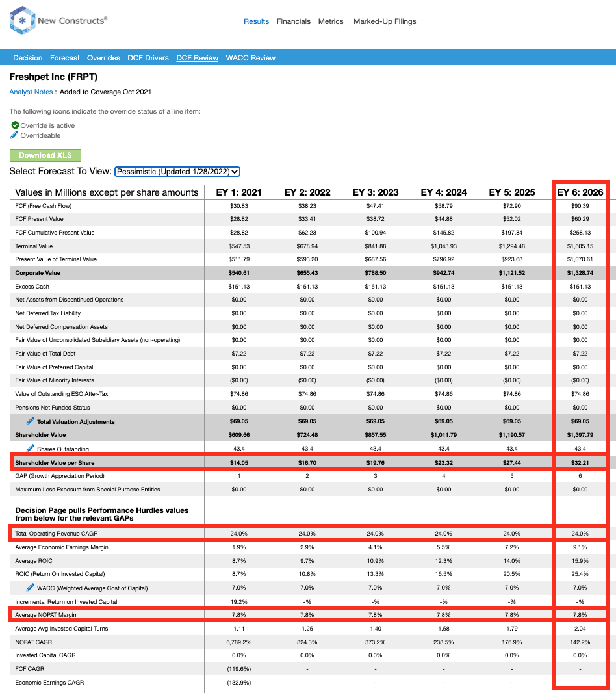
Task: Click the (132.9%) Economic Earnings CAGR cell
Action: [239, 683]
